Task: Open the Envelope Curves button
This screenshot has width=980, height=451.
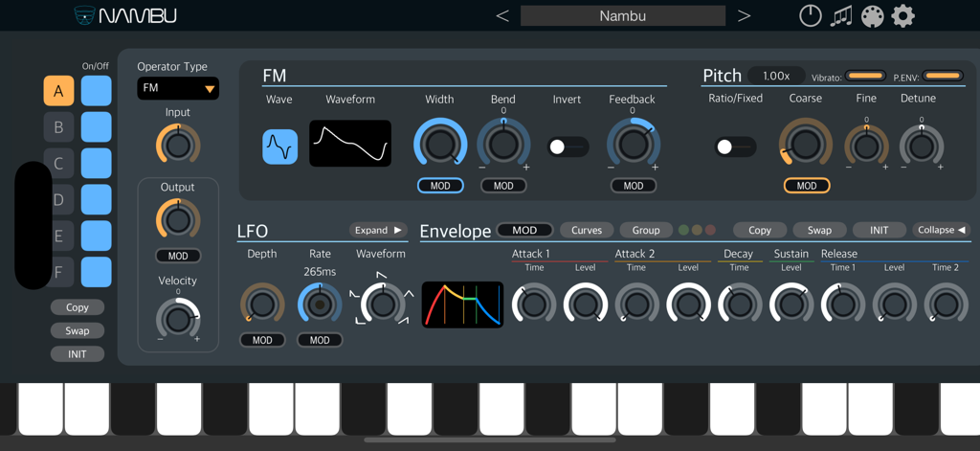Action: click(x=587, y=230)
